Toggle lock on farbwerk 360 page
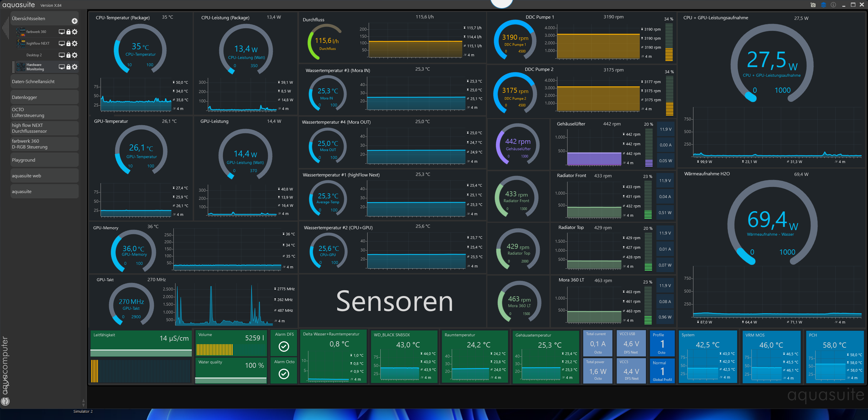Viewport: 868px width, 420px height. 68,32
